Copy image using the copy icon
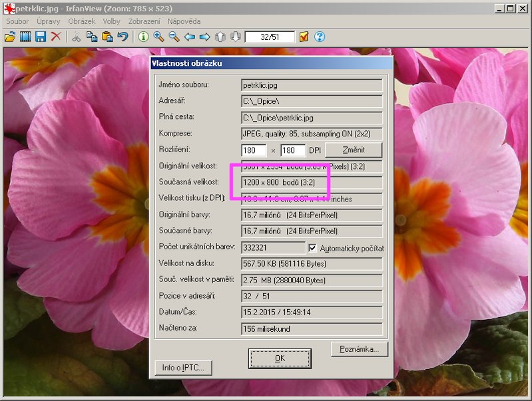Screen dimensions: 532x401 (x=92, y=37)
